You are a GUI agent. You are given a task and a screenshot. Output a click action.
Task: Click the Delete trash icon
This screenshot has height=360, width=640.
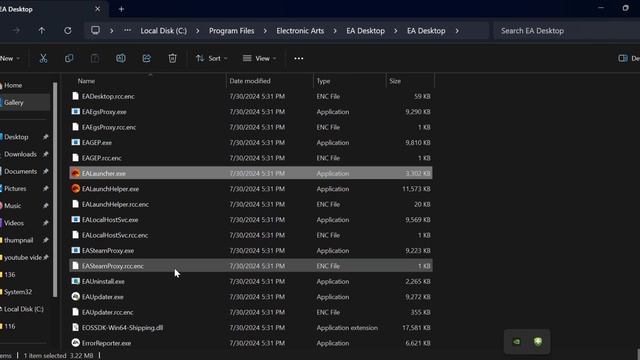pyautogui.click(x=172, y=58)
